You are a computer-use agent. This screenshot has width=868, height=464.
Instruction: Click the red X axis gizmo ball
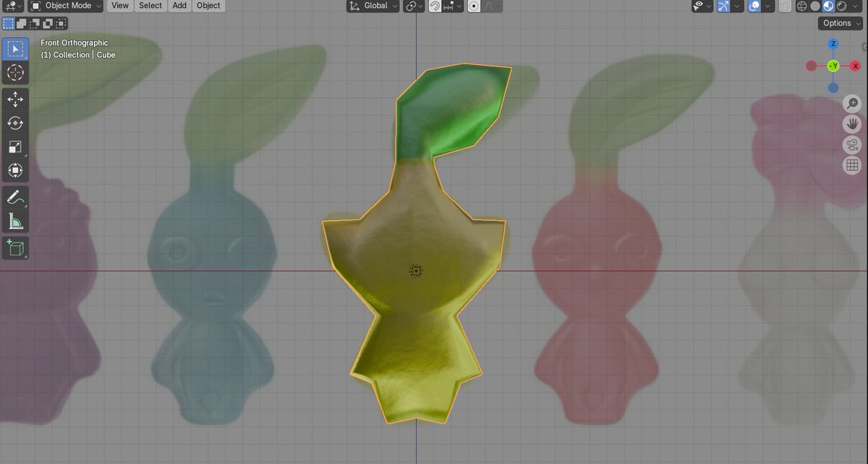pos(856,66)
